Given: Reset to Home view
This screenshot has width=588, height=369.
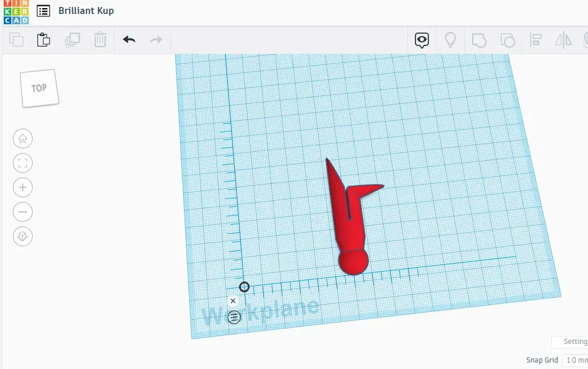Looking at the screenshot, I should pyautogui.click(x=23, y=139).
